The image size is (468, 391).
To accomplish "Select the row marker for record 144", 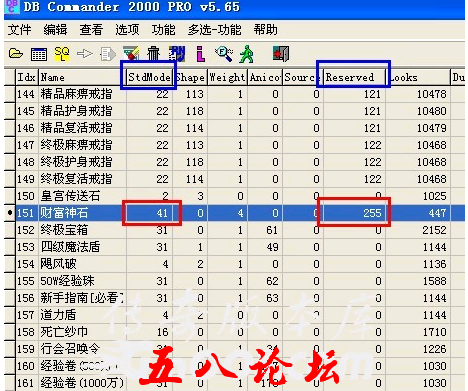I will click(10, 94).
